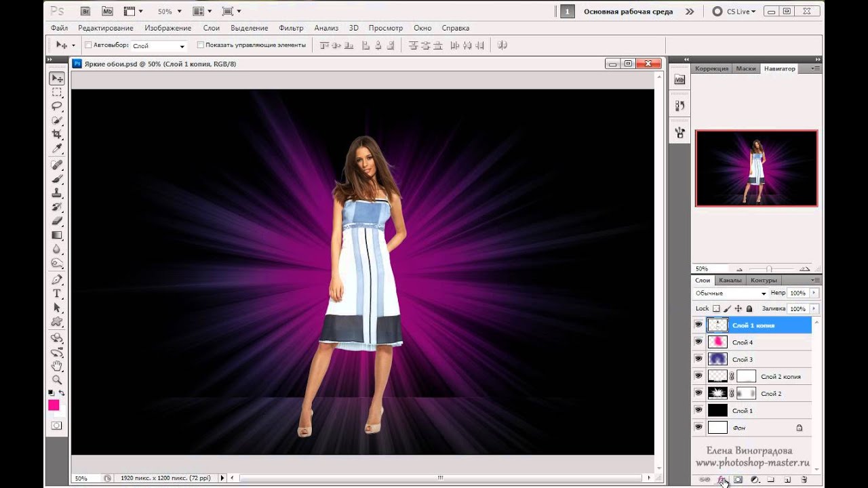Screen dimensions: 868x488
Task: Create a new layer button
Action: 787,480
